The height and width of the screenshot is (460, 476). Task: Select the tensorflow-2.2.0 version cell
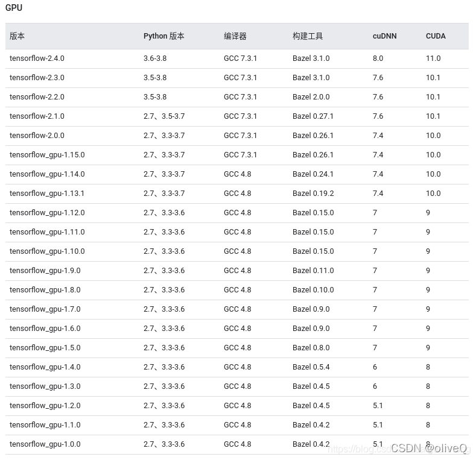point(37,97)
